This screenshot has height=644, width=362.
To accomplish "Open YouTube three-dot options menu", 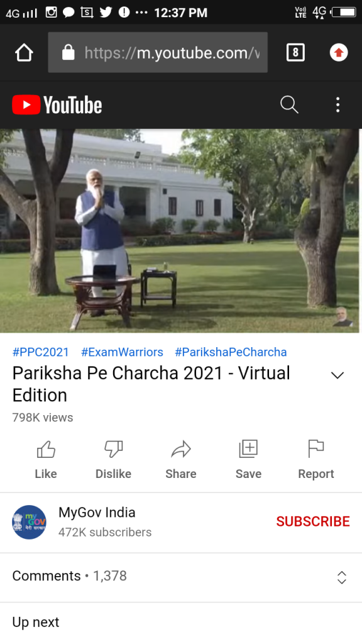I will 337,105.
